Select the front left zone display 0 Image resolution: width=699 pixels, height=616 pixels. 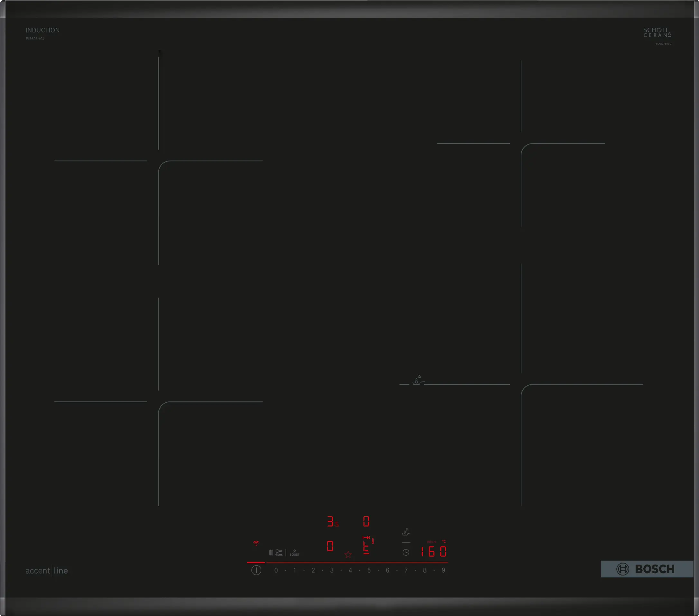pos(330,546)
